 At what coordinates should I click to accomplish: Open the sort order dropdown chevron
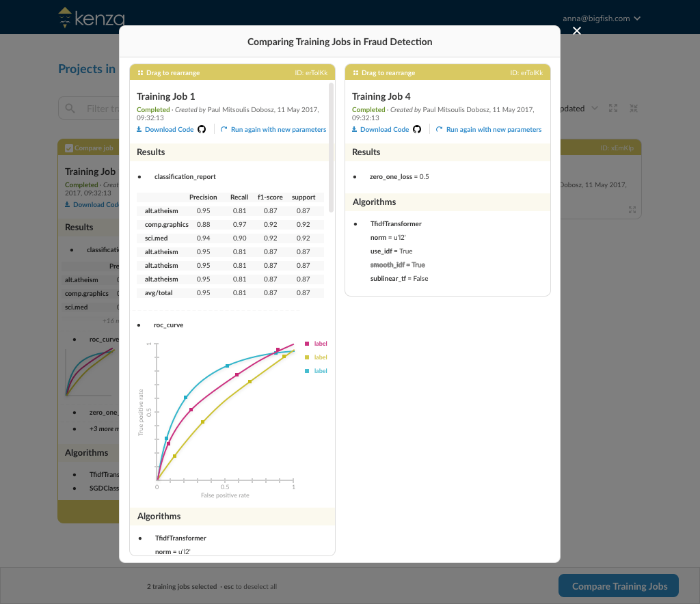[594, 109]
